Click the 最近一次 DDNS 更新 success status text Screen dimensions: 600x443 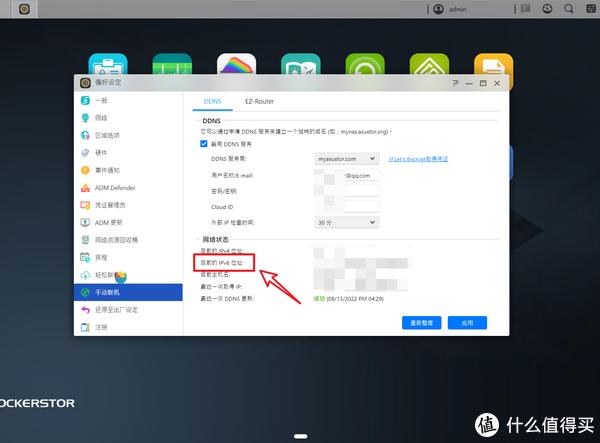349,298
